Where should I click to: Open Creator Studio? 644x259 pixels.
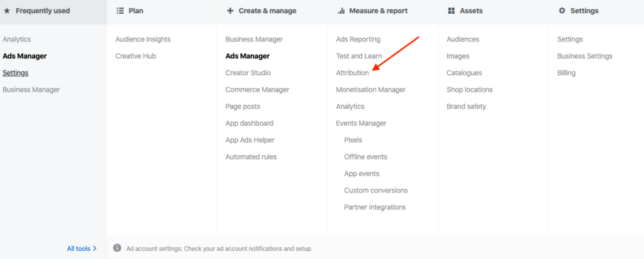pos(248,73)
